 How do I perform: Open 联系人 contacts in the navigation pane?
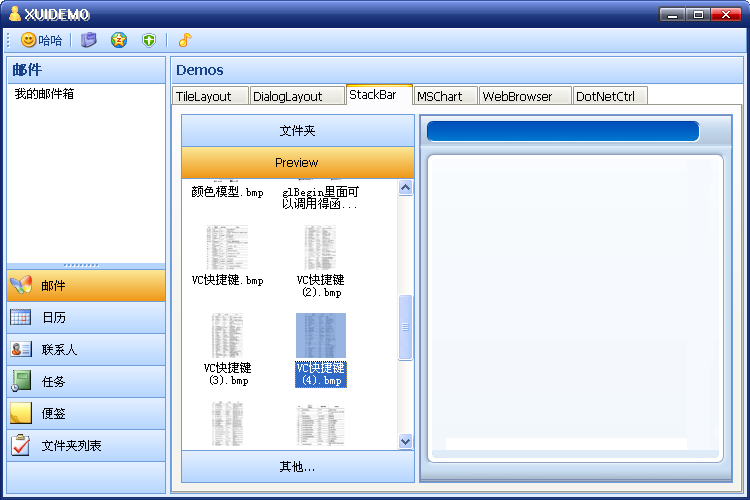pos(86,350)
